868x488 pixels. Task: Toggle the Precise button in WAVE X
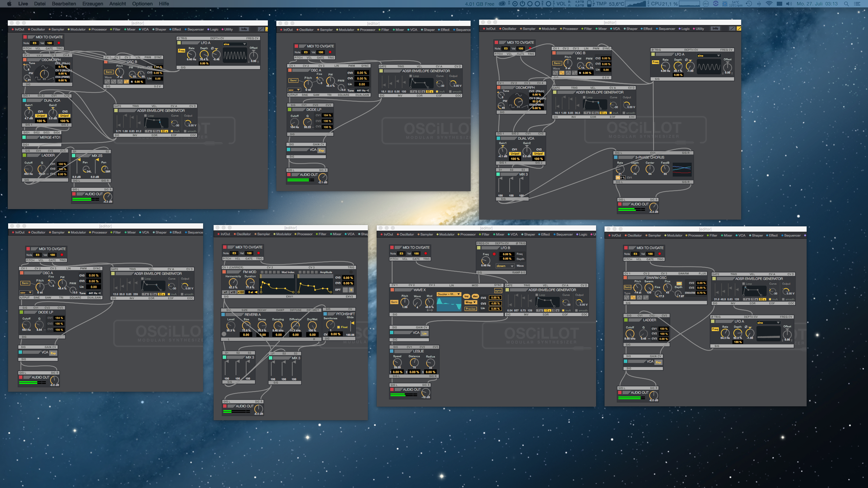tap(471, 309)
